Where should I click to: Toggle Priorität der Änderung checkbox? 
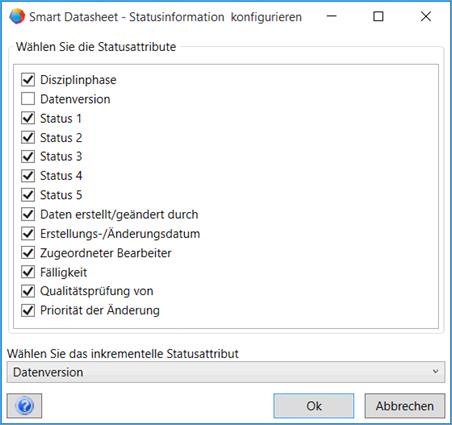(28, 310)
